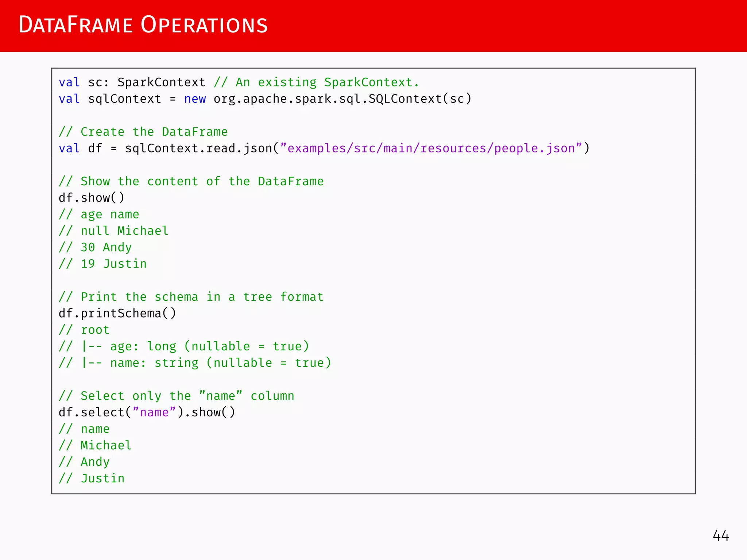This screenshot has height=560, width=747.
Task: Click the 'df.select("name").show()' code line
Action: pyautogui.click(x=147, y=412)
